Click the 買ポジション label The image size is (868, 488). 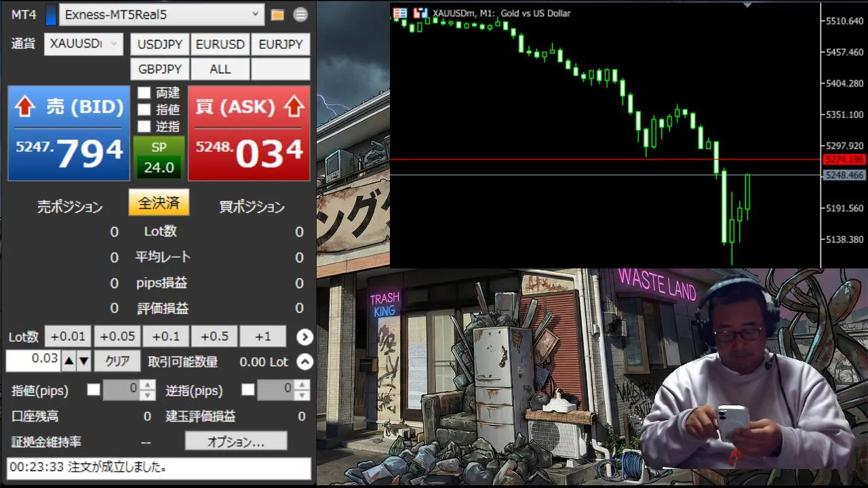[x=252, y=207]
